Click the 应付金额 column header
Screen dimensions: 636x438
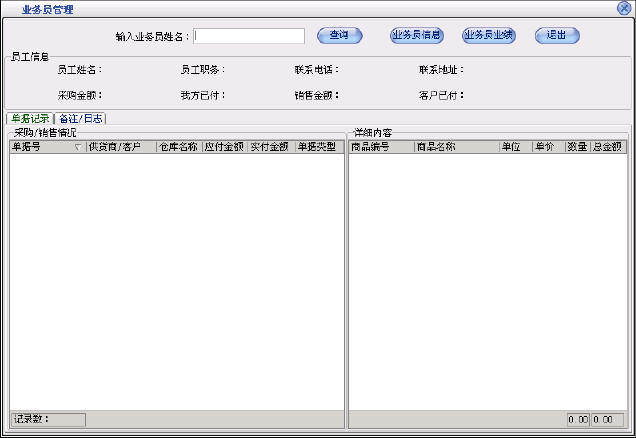[224, 147]
